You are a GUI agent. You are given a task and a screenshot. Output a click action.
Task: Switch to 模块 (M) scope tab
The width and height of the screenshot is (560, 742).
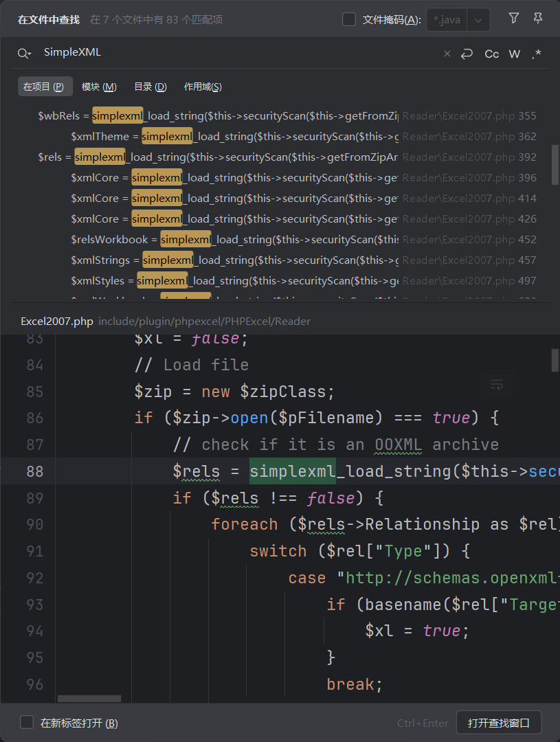(99, 87)
